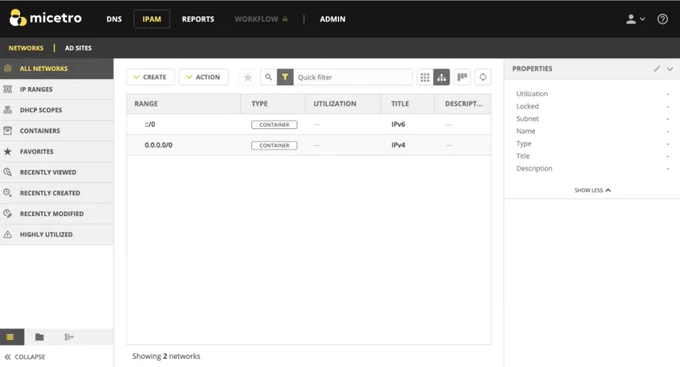Viewport: 680px width, 367px height.
Task: Select All Networks in the sidebar
Action: 57,69
